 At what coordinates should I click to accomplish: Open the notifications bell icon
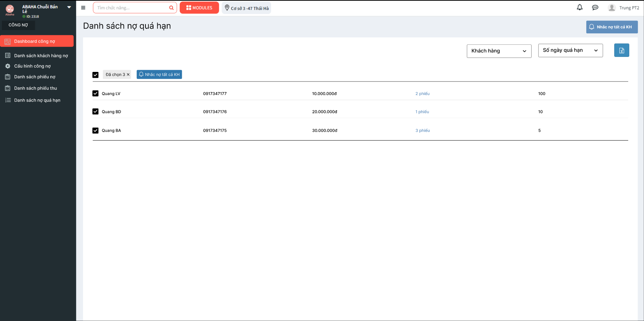(x=579, y=7)
